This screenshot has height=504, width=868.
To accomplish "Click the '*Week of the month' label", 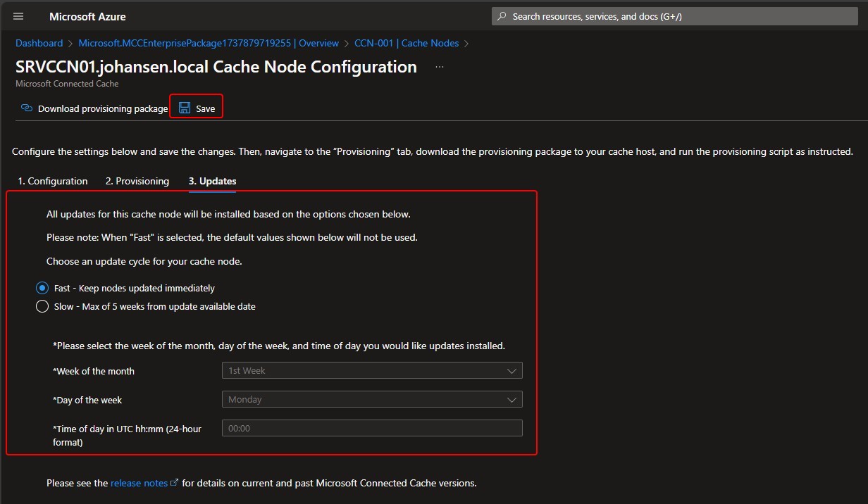I will [94, 371].
